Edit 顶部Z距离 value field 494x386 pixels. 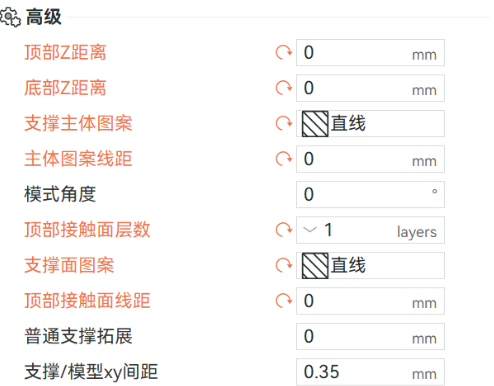(370, 53)
